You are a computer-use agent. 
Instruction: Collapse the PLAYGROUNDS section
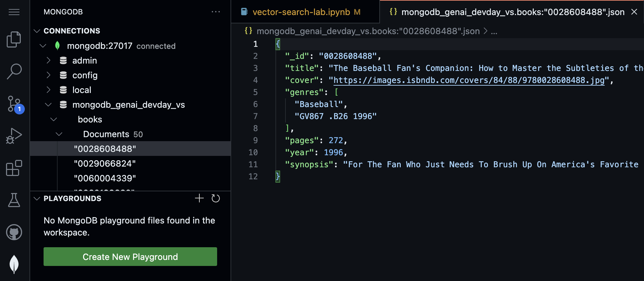[x=37, y=199]
